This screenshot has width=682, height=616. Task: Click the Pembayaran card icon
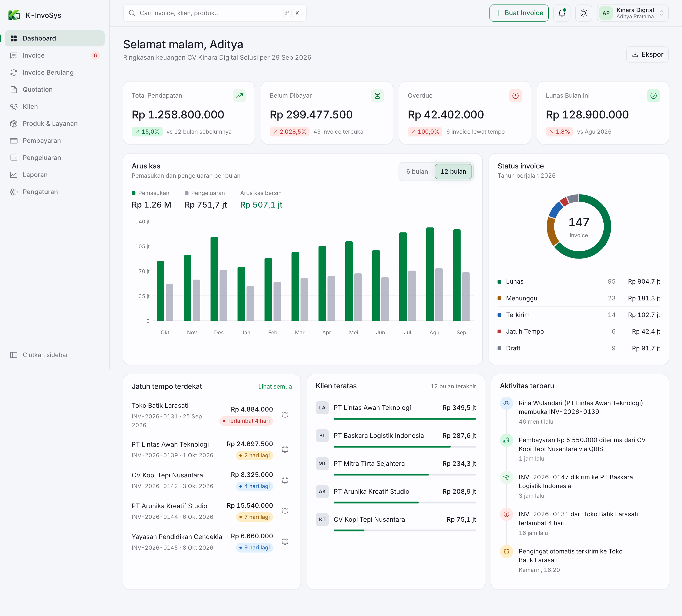tap(13, 141)
